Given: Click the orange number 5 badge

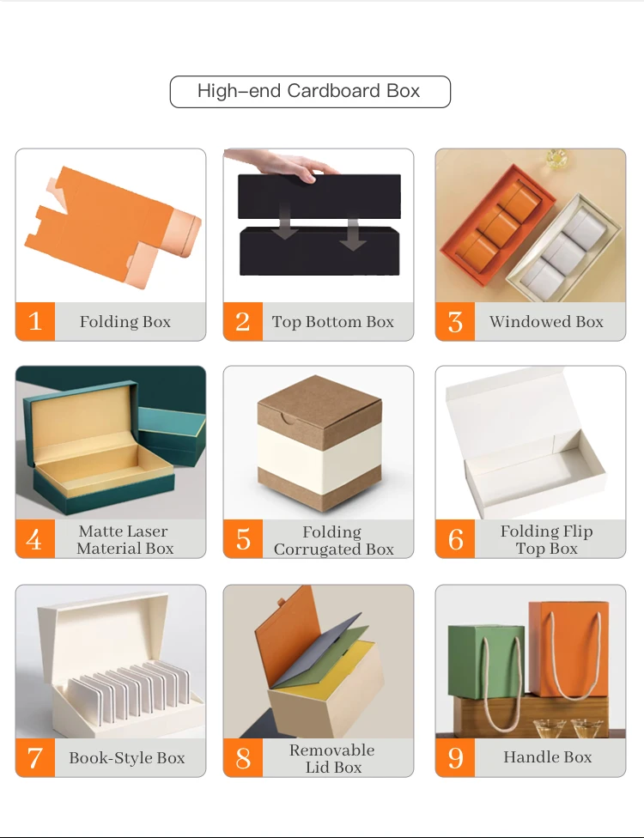Looking at the screenshot, I should coord(243,538).
